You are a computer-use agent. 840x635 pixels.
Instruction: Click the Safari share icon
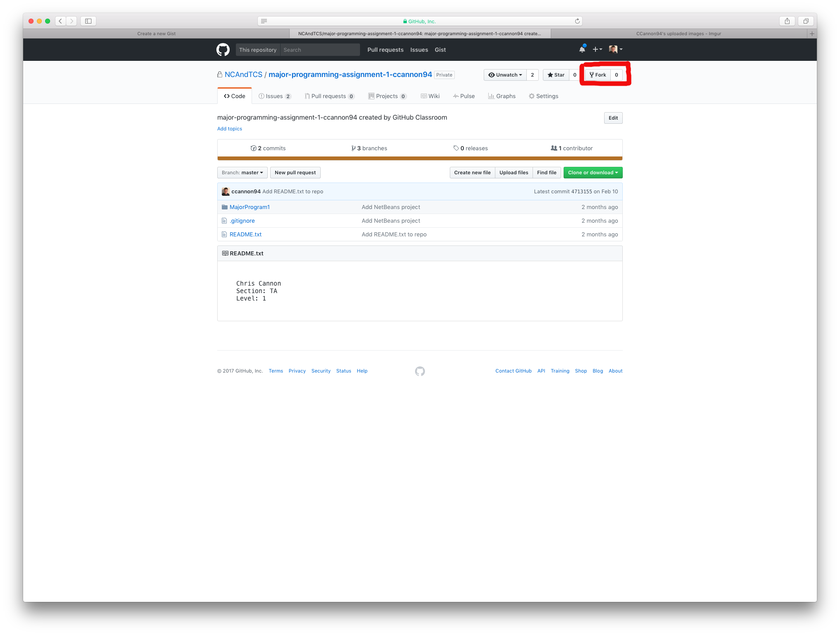(787, 21)
